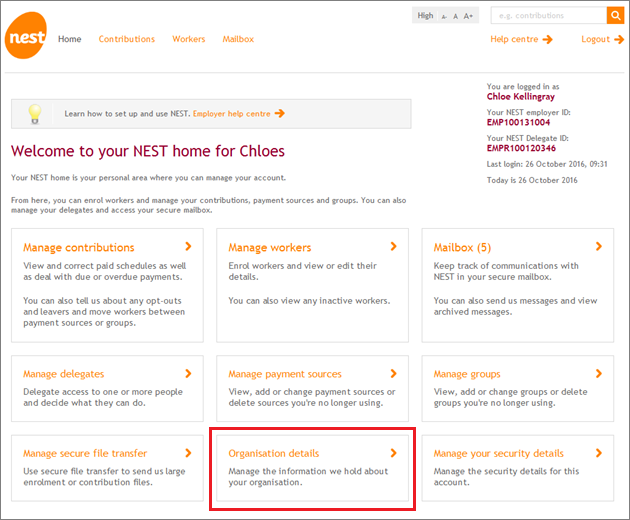Click the delegate ID EMPR100120346

(x=521, y=148)
